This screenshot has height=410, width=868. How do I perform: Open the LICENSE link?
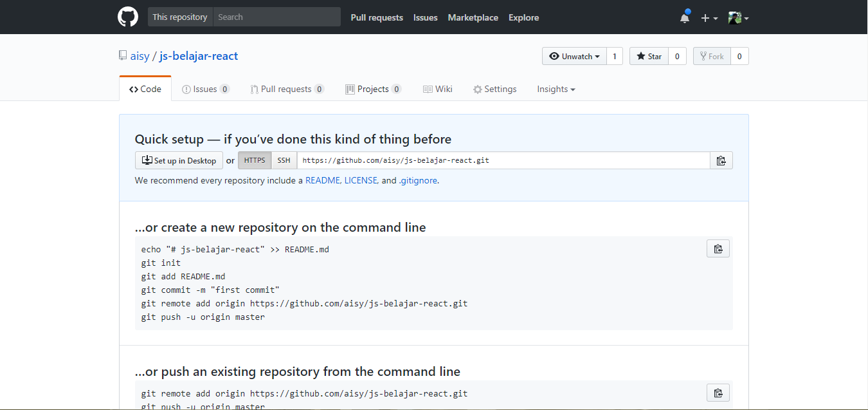click(x=361, y=181)
